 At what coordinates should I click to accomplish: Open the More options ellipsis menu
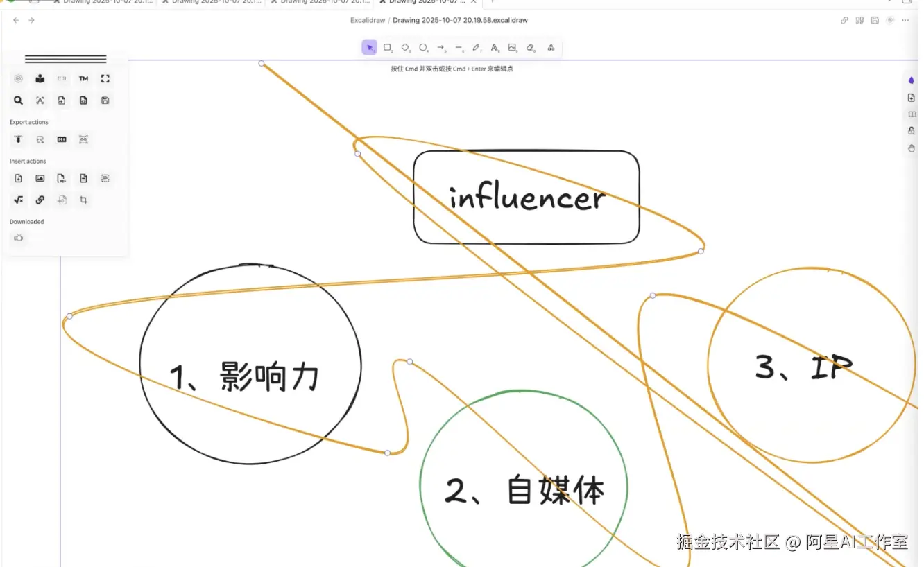[x=905, y=20]
